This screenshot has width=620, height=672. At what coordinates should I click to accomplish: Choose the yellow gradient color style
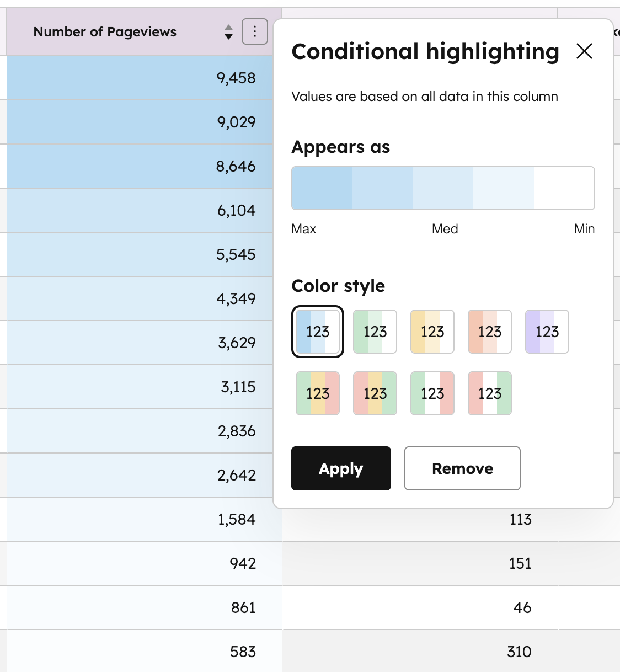click(x=432, y=332)
